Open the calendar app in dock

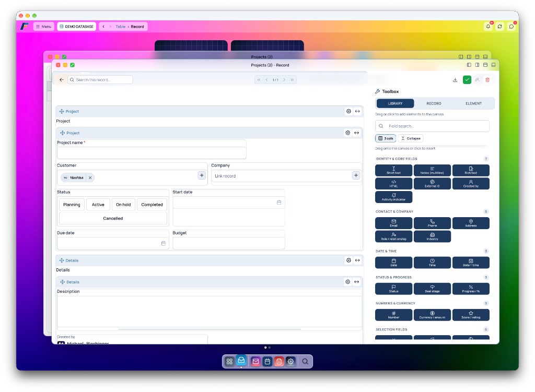267,361
